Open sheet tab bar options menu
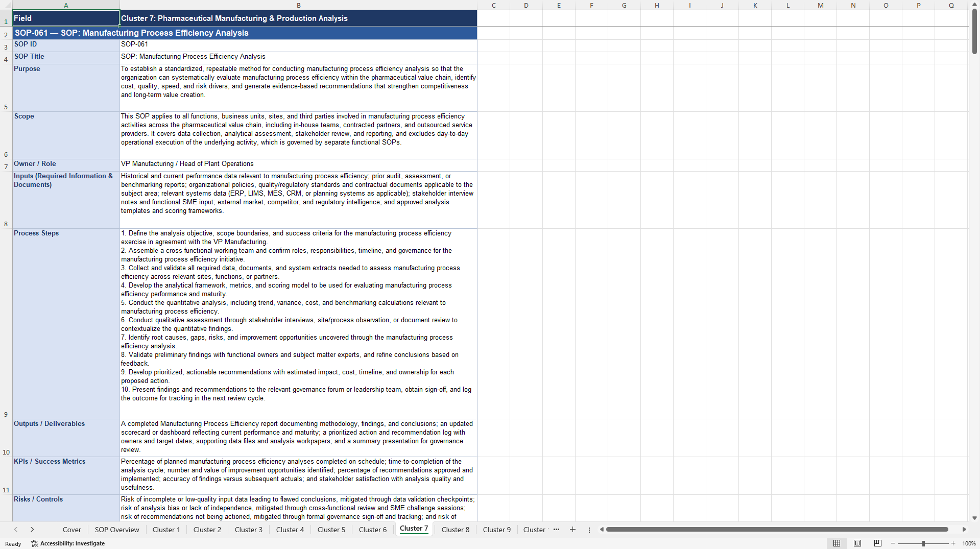This screenshot has width=980, height=549. pos(589,530)
